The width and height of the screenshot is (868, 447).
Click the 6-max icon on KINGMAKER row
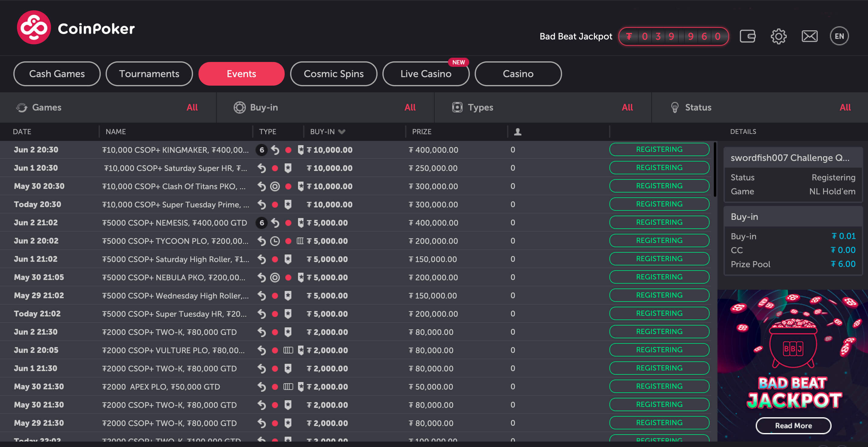tap(262, 150)
